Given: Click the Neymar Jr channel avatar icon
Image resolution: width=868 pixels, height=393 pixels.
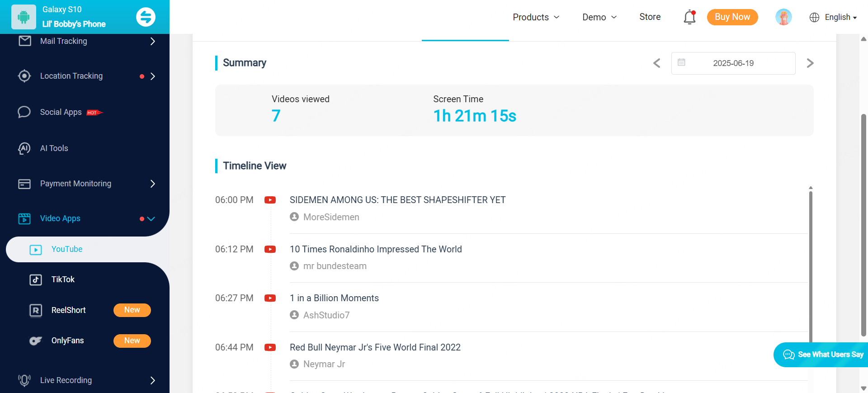Looking at the screenshot, I should (294, 364).
